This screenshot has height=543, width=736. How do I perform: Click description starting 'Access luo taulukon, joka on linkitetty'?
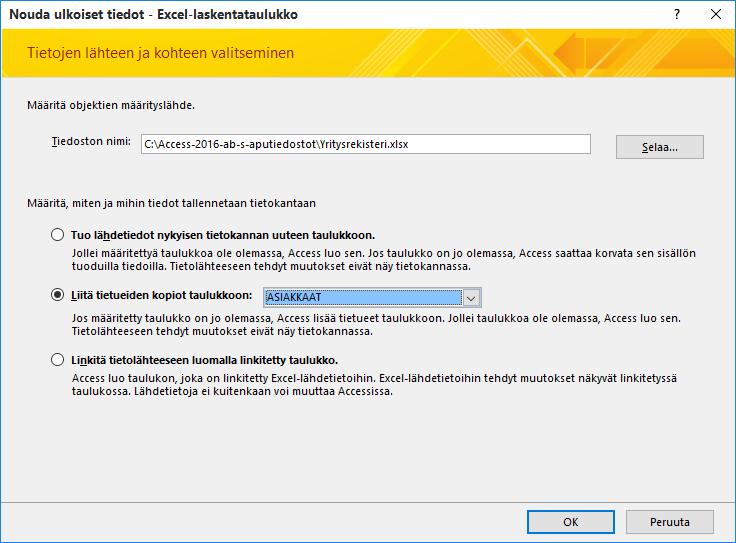click(x=374, y=385)
